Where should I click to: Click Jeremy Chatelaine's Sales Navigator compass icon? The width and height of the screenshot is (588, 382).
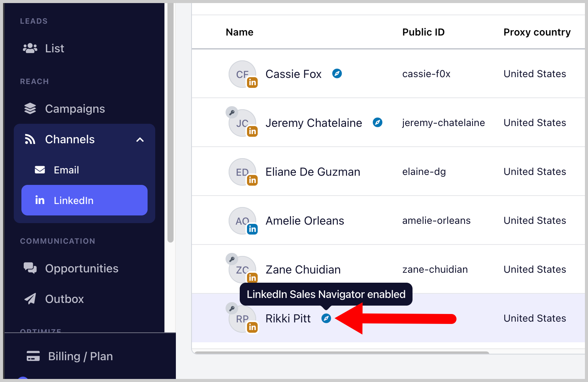click(377, 122)
